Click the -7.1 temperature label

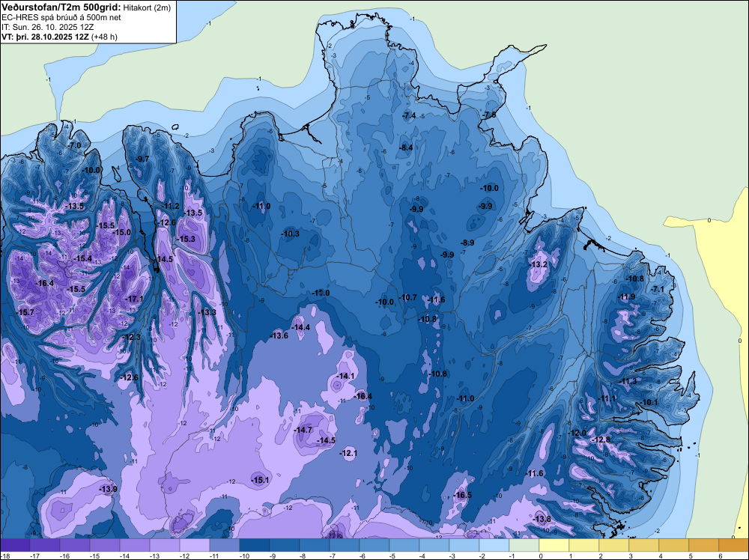[x=658, y=290]
